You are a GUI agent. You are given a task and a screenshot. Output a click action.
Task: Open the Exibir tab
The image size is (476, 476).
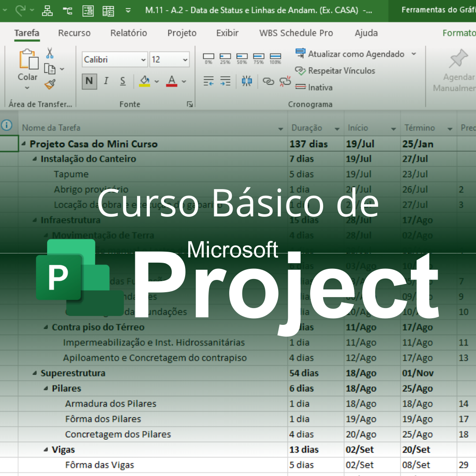tap(227, 33)
